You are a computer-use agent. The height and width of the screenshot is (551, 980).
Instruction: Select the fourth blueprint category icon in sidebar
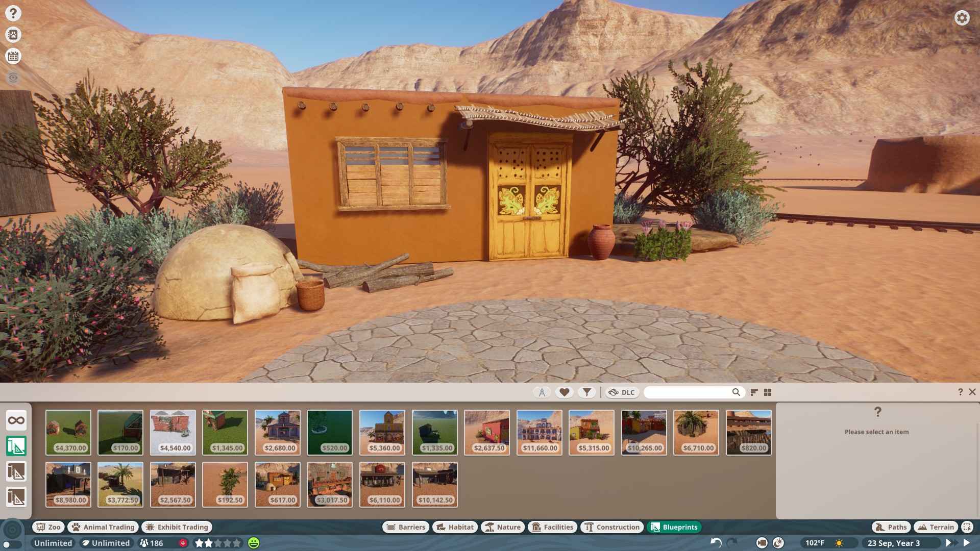[x=16, y=497]
